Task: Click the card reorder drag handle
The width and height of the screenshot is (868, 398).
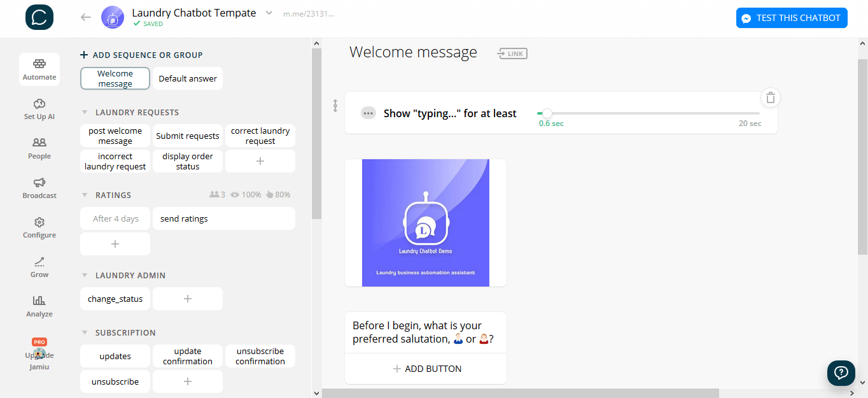Action: [335, 106]
